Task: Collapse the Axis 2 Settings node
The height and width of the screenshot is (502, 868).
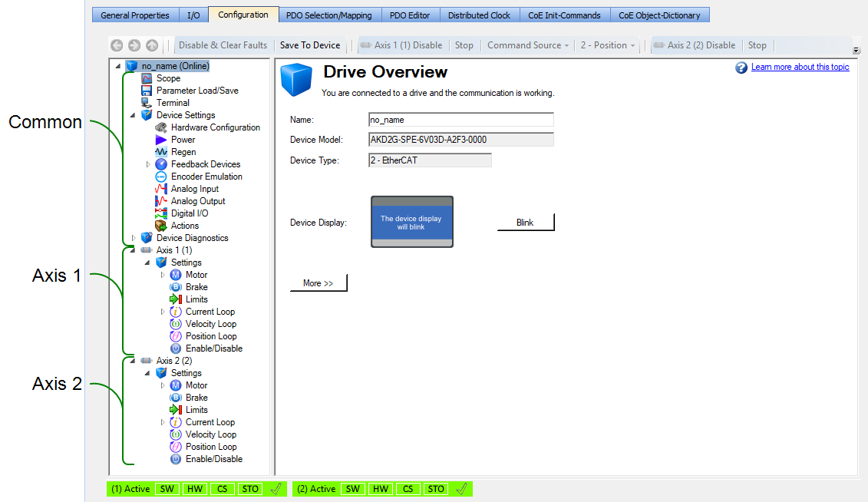Action: 147,373
